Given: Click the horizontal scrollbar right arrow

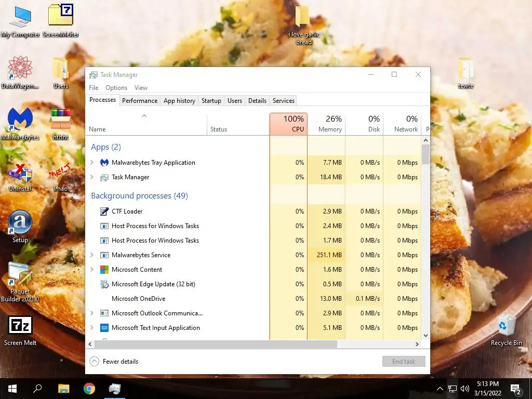Looking at the screenshot, I should [417, 344].
